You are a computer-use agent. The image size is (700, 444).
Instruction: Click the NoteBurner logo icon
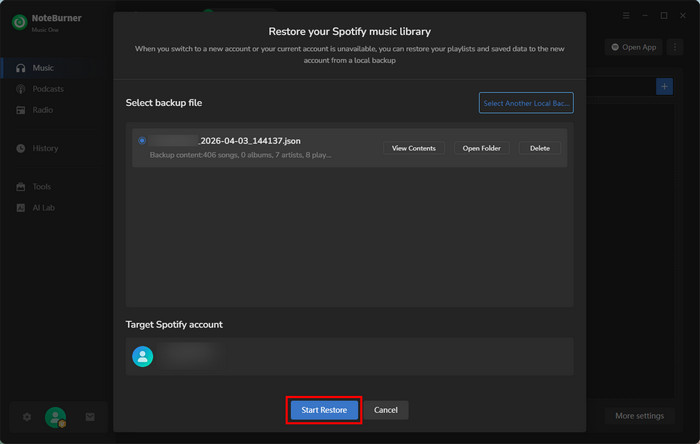tap(20, 22)
